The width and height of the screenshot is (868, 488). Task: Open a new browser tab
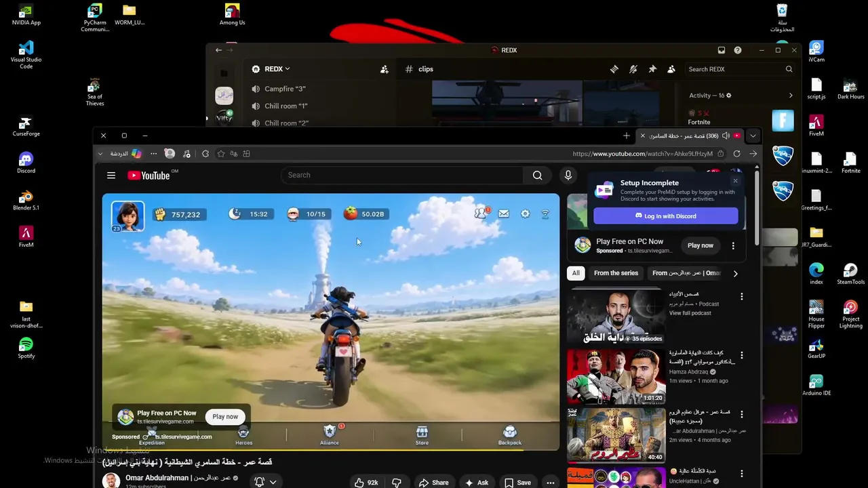pyautogui.click(x=626, y=136)
